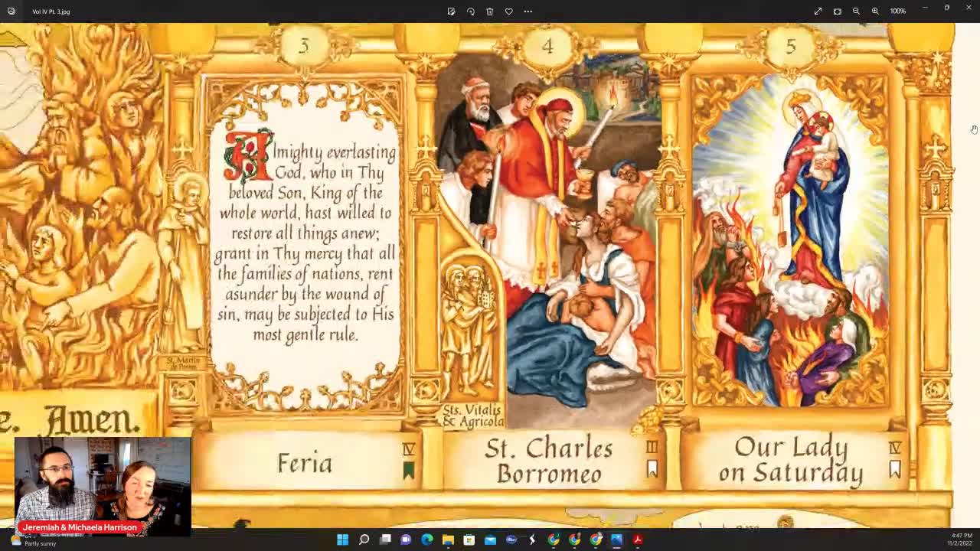Viewport: 980px width, 551px height.
Task: Delete the image with the trash icon
Action: pyautogui.click(x=489, y=11)
